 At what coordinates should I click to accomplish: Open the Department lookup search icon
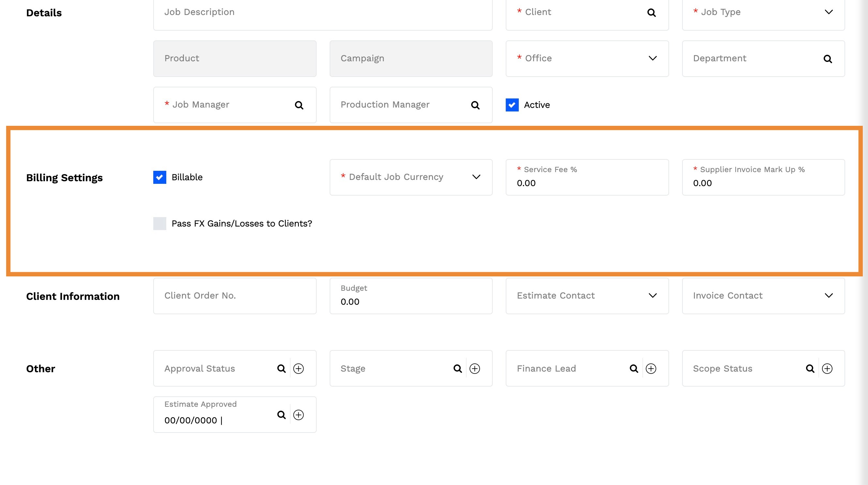828,59
